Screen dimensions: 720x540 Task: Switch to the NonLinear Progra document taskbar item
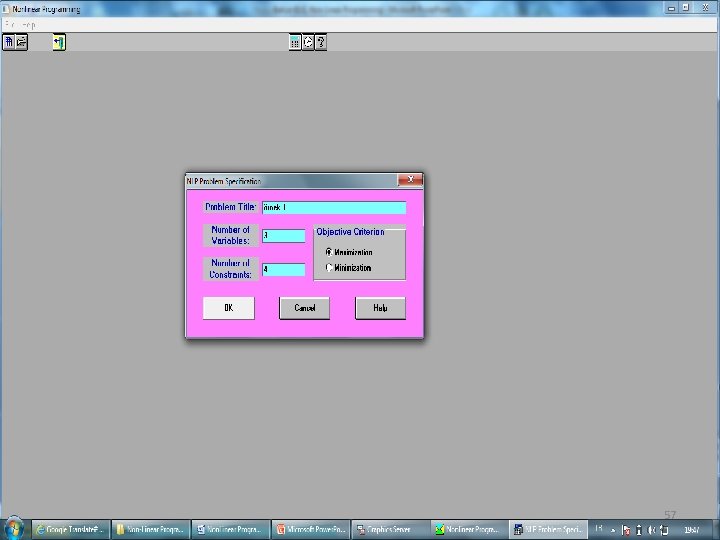(x=231, y=529)
